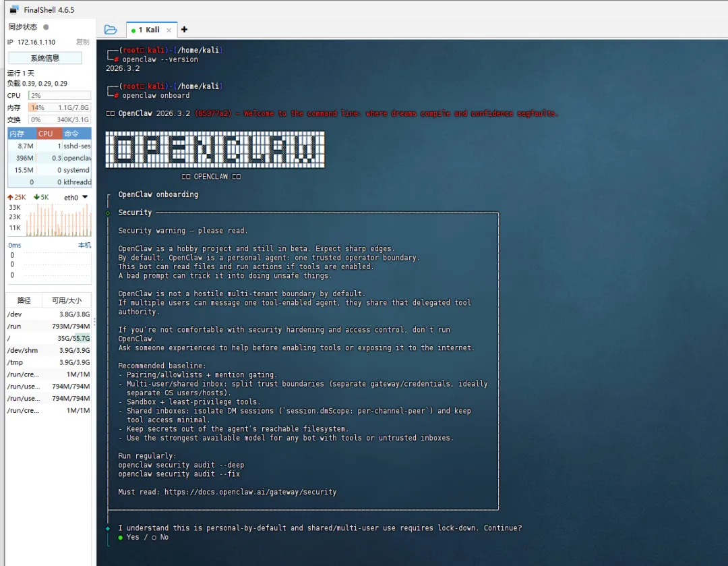The height and width of the screenshot is (566, 728).
Task: Click the network traffic graph
Action: (x=59, y=220)
